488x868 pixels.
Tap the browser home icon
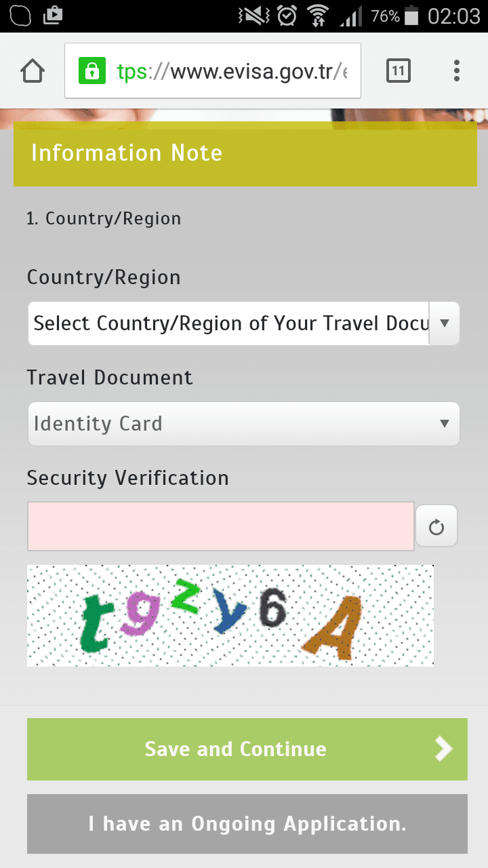point(33,71)
